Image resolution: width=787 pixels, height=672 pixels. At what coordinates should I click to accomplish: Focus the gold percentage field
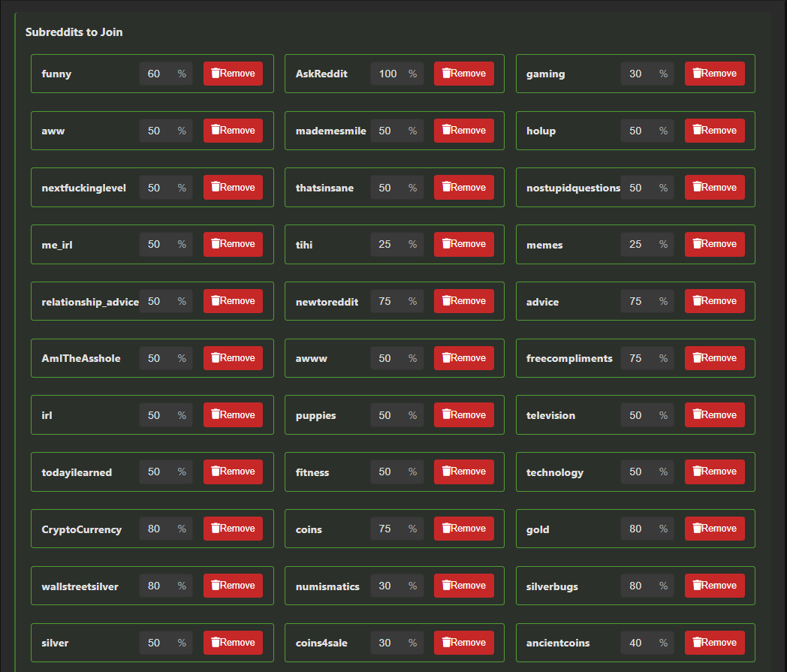647,529
